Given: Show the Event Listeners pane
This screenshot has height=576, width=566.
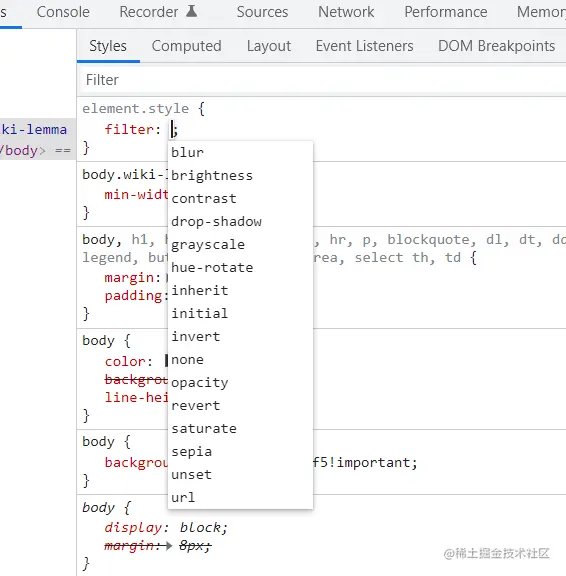Looking at the screenshot, I should coord(364,46).
